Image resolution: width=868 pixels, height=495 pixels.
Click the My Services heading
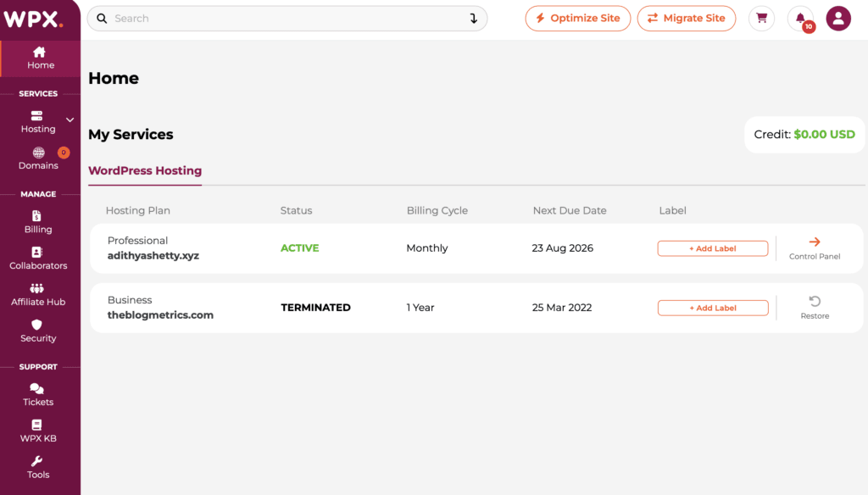point(131,135)
